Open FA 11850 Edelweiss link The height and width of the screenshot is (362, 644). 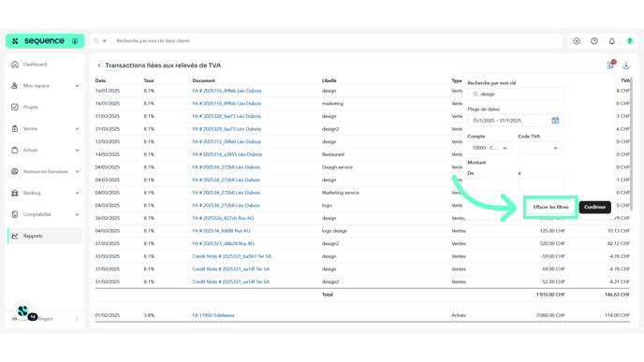tap(213, 315)
